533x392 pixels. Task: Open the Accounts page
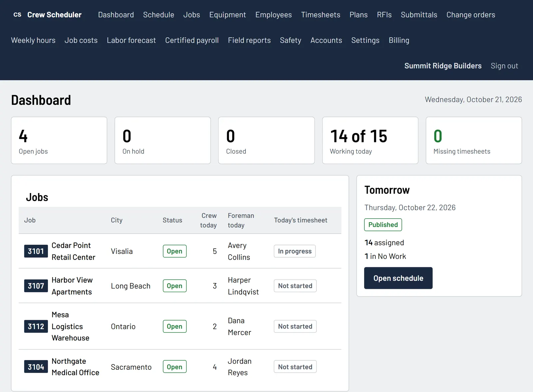(326, 40)
